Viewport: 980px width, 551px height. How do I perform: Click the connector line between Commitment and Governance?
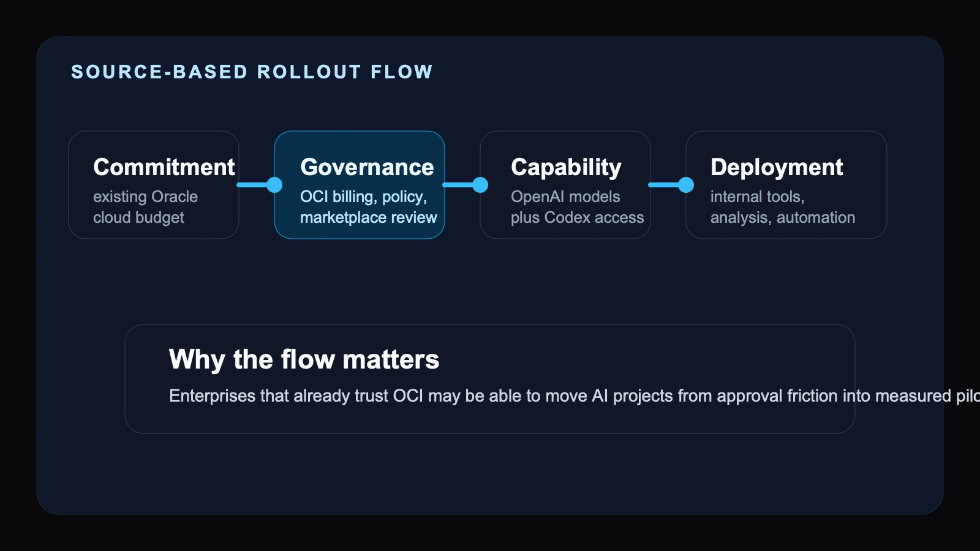pos(252,184)
